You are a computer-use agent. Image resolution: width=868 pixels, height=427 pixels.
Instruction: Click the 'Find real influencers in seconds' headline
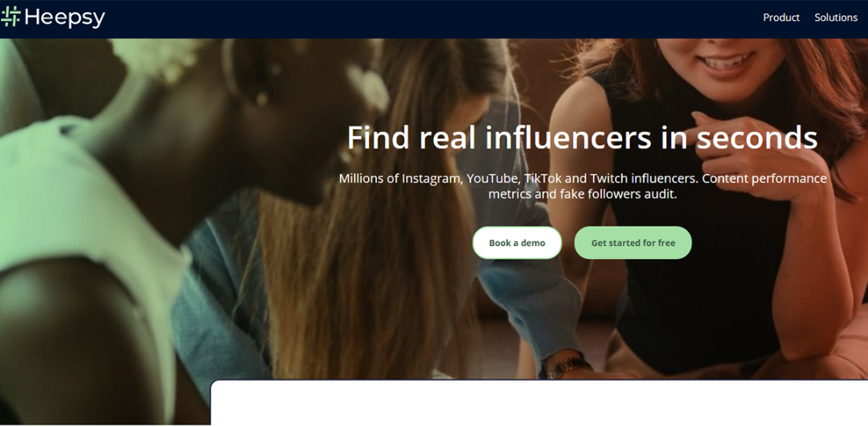click(x=583, y=138)
